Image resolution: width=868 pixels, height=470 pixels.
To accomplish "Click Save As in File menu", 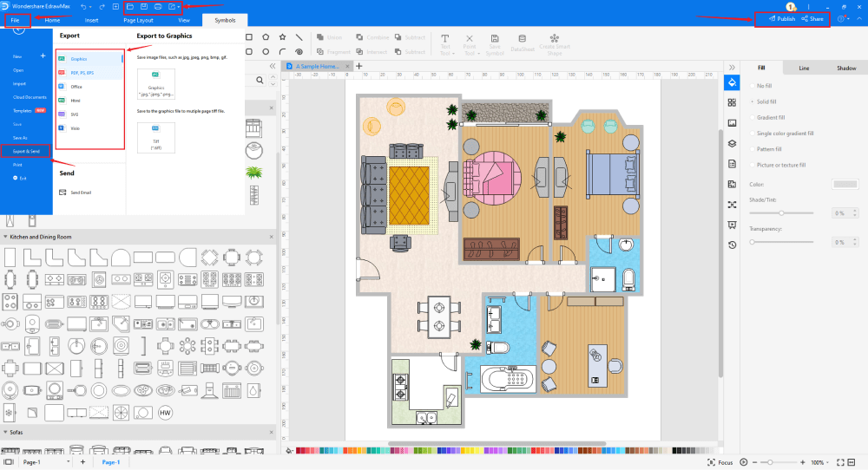I will (x=20, y=138).
